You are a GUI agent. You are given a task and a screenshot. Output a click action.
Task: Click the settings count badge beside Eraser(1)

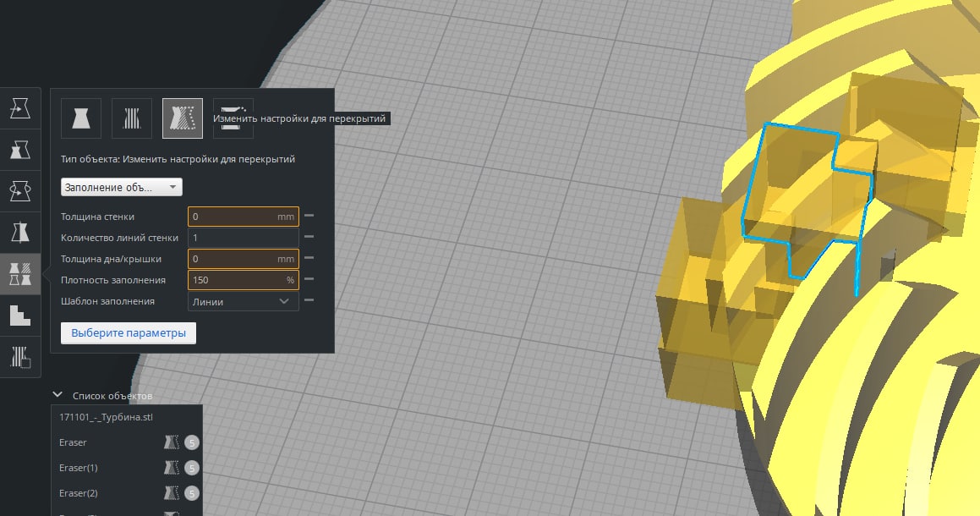click(x=192, y=468)
